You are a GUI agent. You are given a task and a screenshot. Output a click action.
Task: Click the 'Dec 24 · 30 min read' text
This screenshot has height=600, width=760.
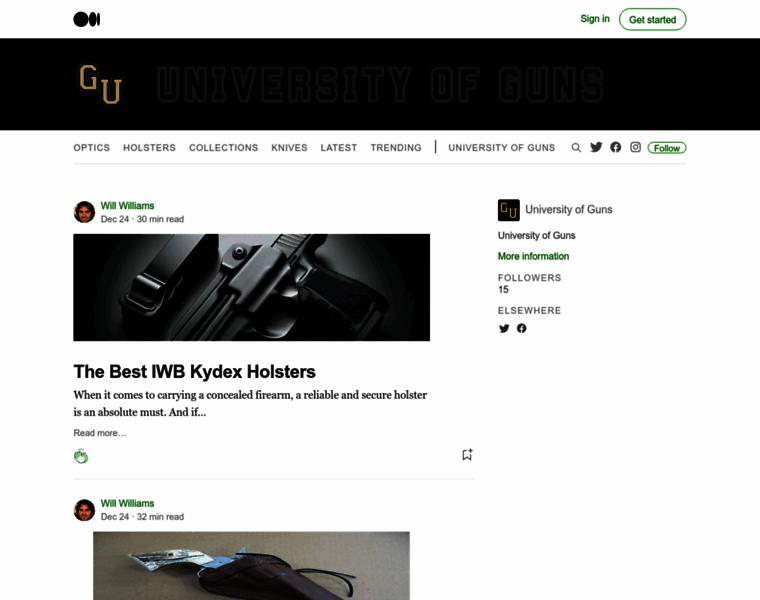(x=142, y=219)
